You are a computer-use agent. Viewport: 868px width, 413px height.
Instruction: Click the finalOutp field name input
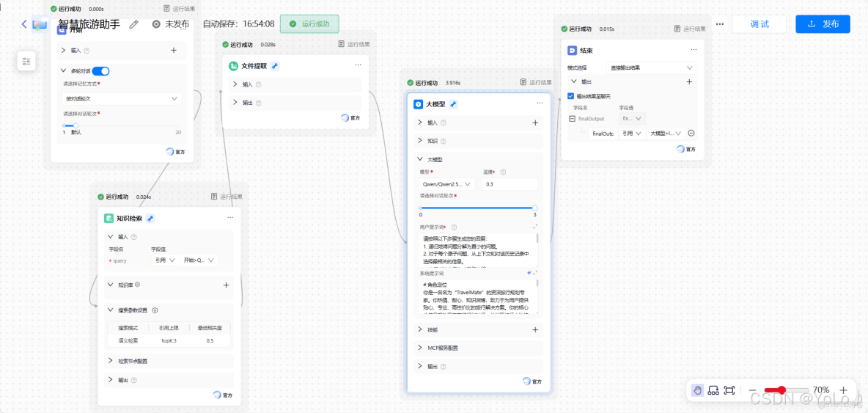(x=603, y=134)
